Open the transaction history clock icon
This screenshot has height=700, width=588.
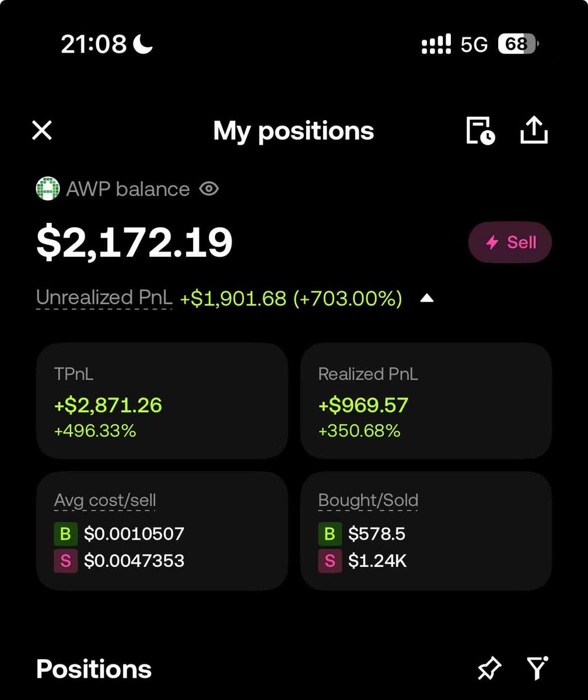click(481, 130)
